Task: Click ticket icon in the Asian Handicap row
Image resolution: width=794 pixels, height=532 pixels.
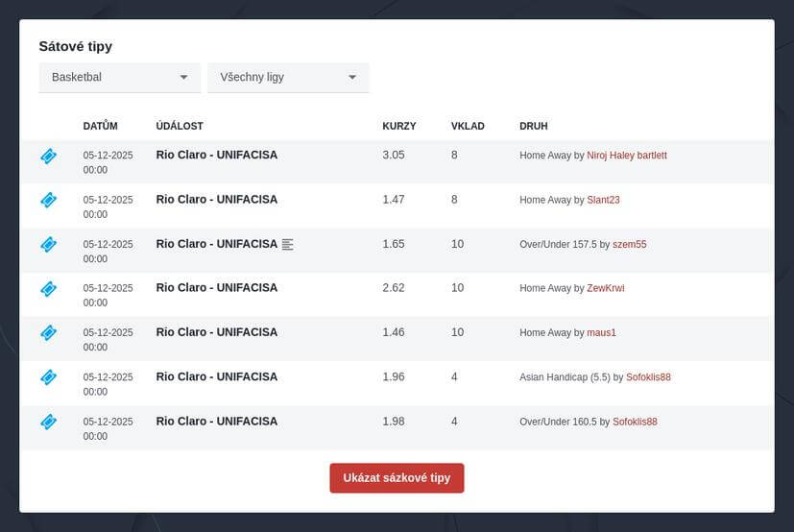Action: 48,377
